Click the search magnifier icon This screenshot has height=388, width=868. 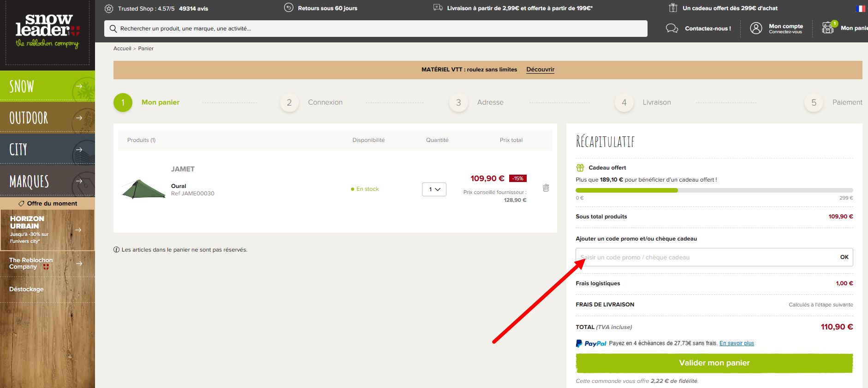click(x=113, y=29)
